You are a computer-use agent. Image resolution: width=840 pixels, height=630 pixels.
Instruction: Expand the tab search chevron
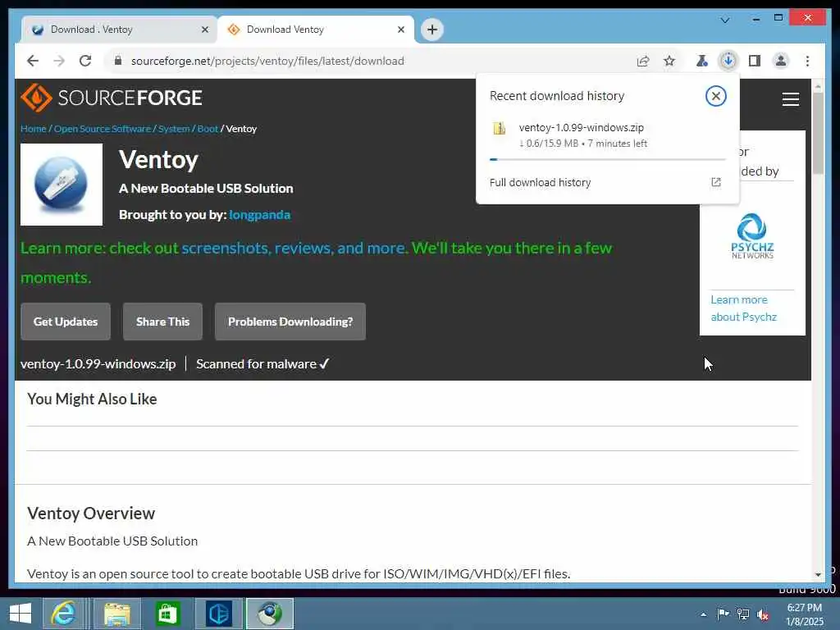tap(725, 20)
